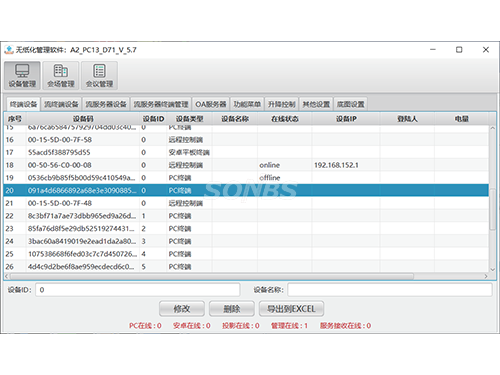Viewport: 500px width, 375px height.
Task: Select row 23 device 85fa76d8f5e29db52519274431...
Action: click(247, 229)
